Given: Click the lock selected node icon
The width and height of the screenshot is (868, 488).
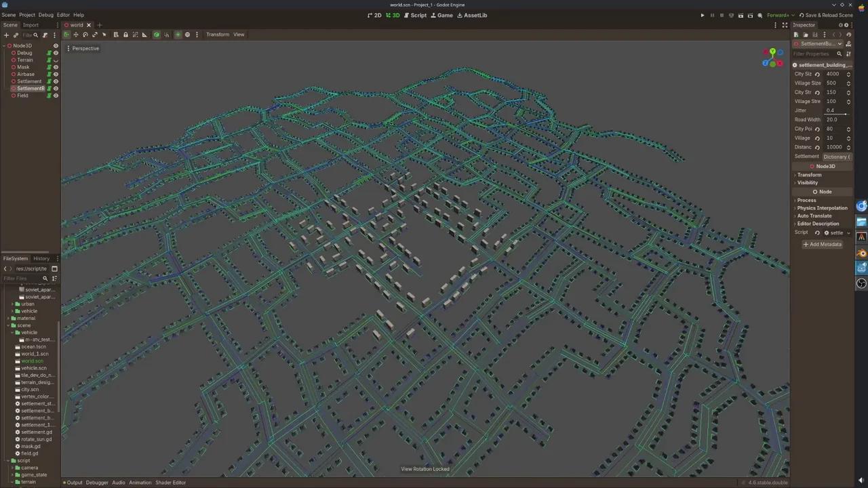Looking at the screenshot, I should 125,35.
